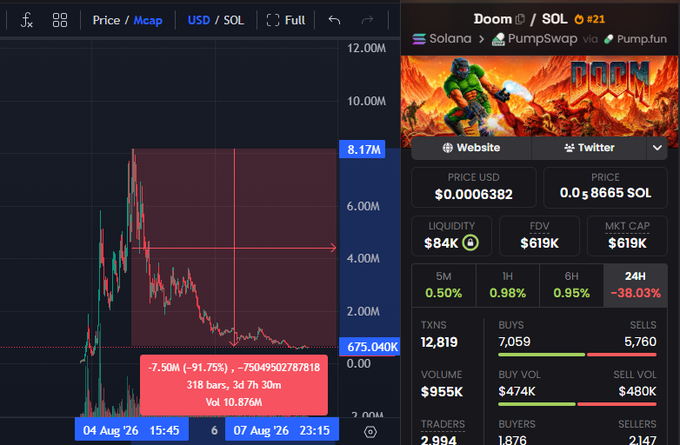680x445 pixels.
Task: Click the 8.17M price axis label
Action: (362, 149)
